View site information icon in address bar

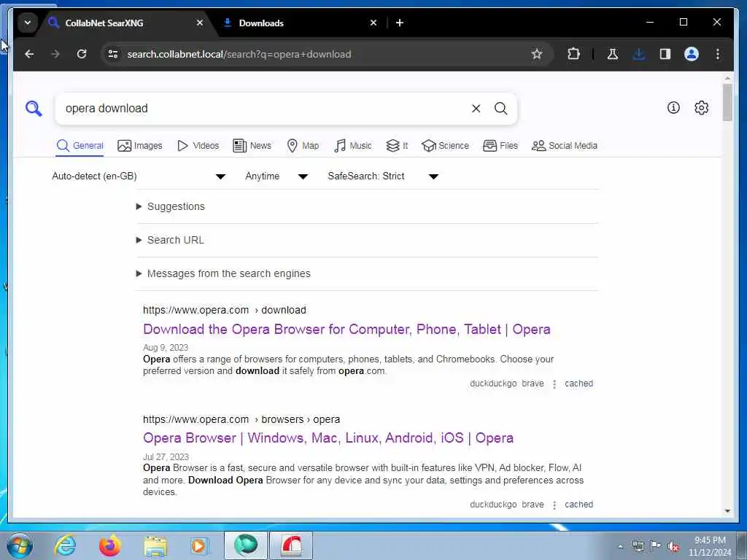point(113,54)
